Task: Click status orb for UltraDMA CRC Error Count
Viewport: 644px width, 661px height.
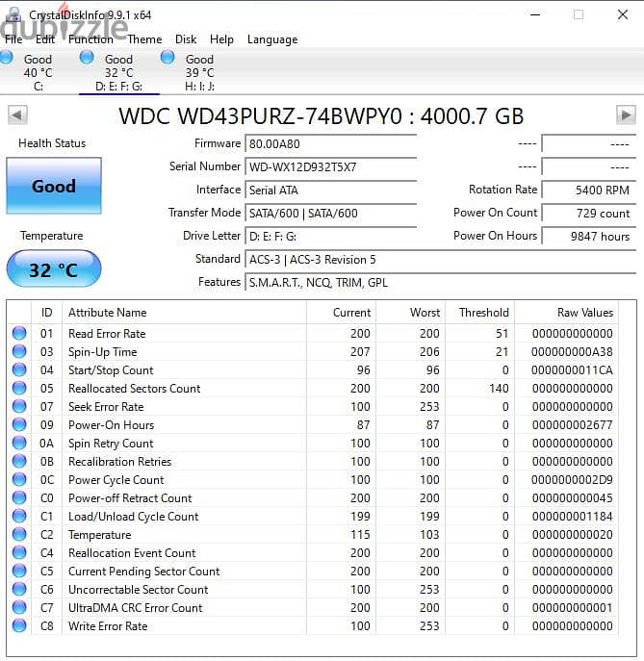Action: pyautogui.click(x=19, y=607)
